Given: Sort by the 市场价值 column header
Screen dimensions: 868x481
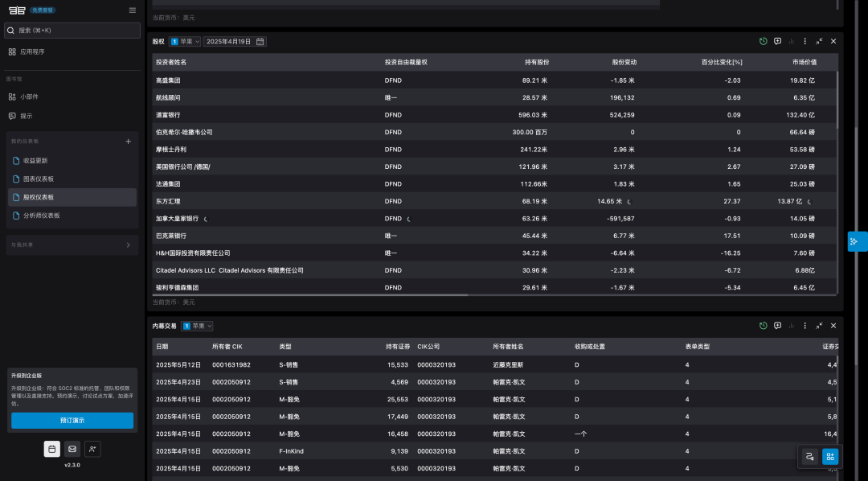Looking at the screenshot, I should (x=805, y=62).
